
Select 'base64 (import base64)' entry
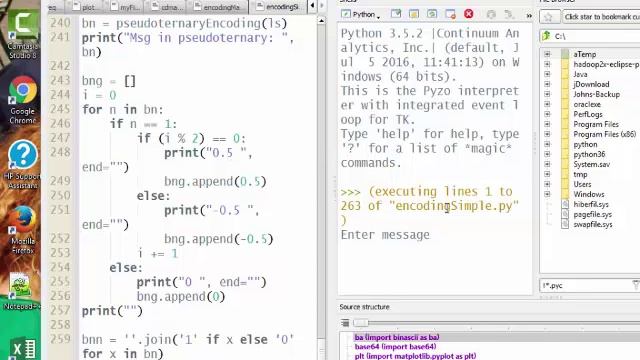point(395,347)
